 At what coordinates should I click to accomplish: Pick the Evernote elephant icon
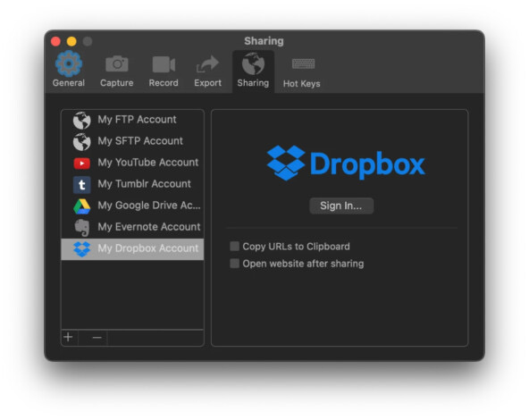point(81,228)
